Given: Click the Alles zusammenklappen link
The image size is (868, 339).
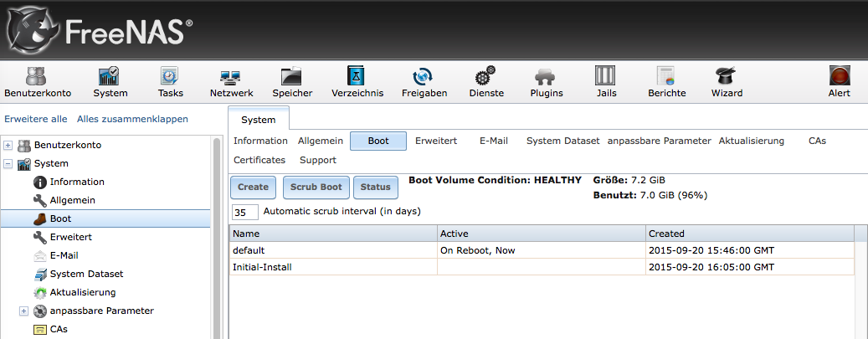Looking at the screenshot, I should point(132,119).
